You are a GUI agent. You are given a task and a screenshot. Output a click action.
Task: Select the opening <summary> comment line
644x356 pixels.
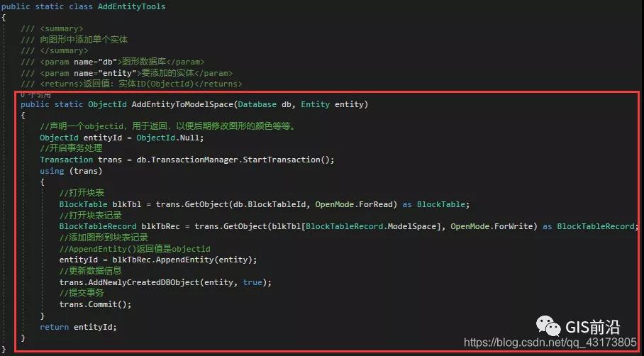(52, 29)
